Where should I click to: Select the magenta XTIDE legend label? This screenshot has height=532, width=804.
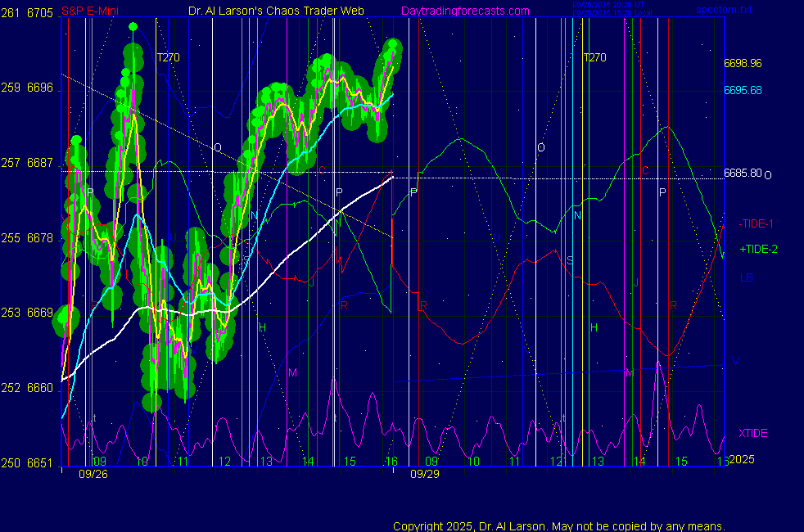click(753, 433)
